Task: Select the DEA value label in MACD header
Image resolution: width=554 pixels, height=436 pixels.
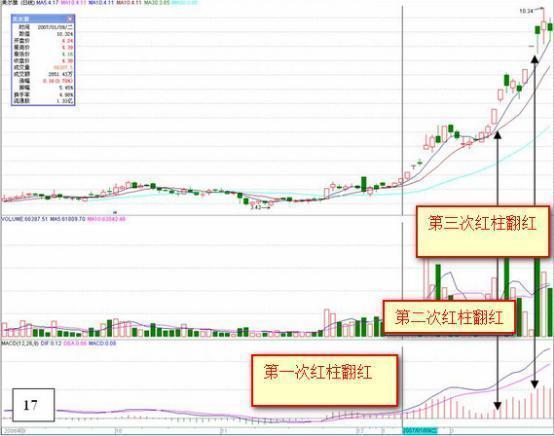Action: pyautogui.click(x=75, y=343)
